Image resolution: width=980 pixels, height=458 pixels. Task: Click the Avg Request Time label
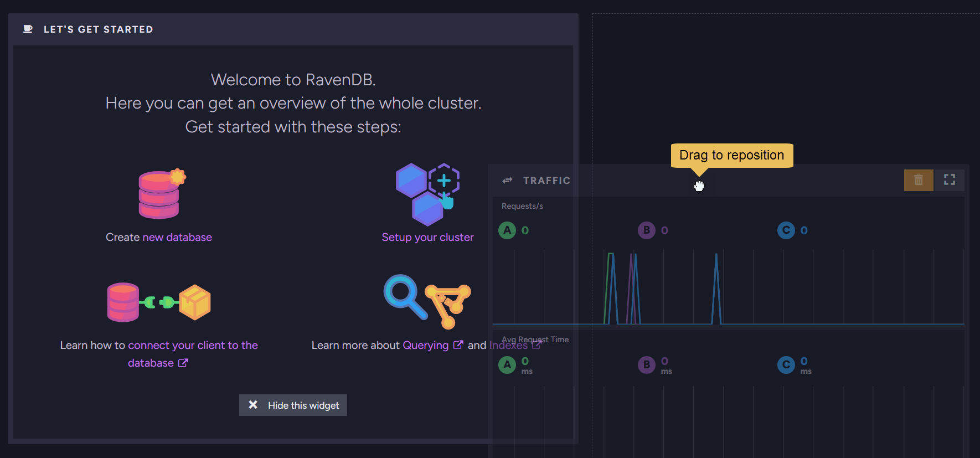coord(535,339)
